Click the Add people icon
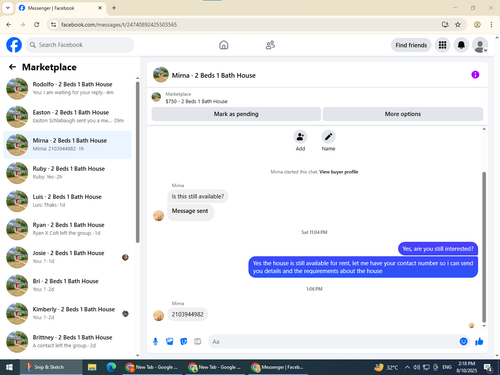 point(300,137)
